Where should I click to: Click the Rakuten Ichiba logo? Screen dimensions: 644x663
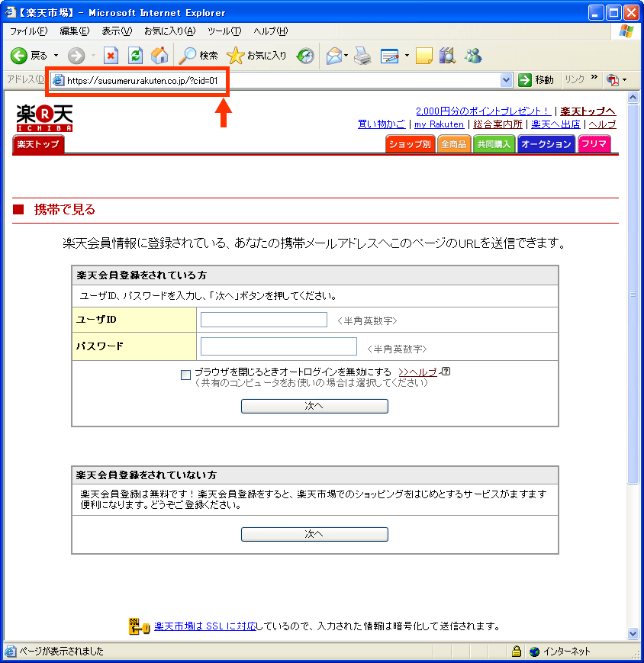[44, 118]
